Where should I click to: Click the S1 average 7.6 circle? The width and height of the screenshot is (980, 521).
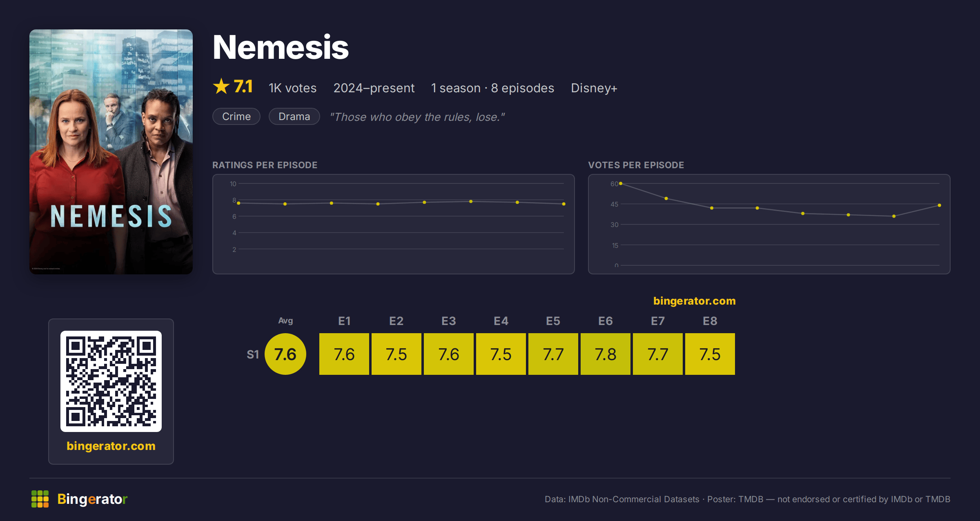click(285, 354)
